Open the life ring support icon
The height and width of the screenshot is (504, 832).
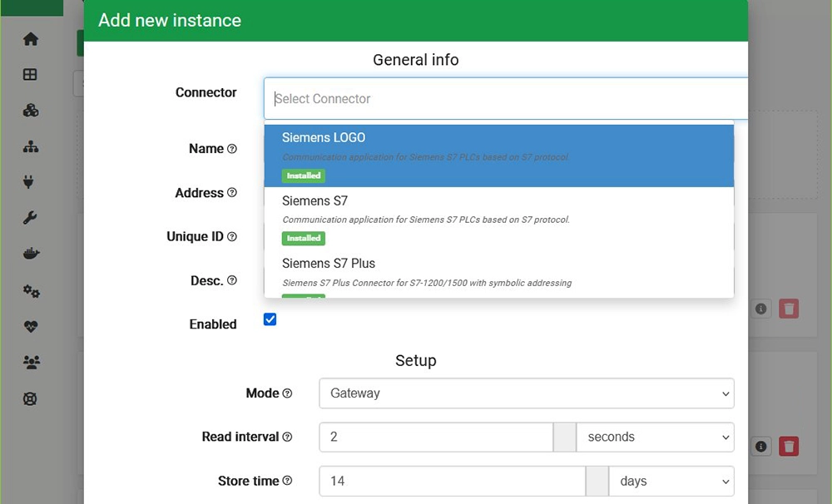pyautogui.click(x=30, y=398)
